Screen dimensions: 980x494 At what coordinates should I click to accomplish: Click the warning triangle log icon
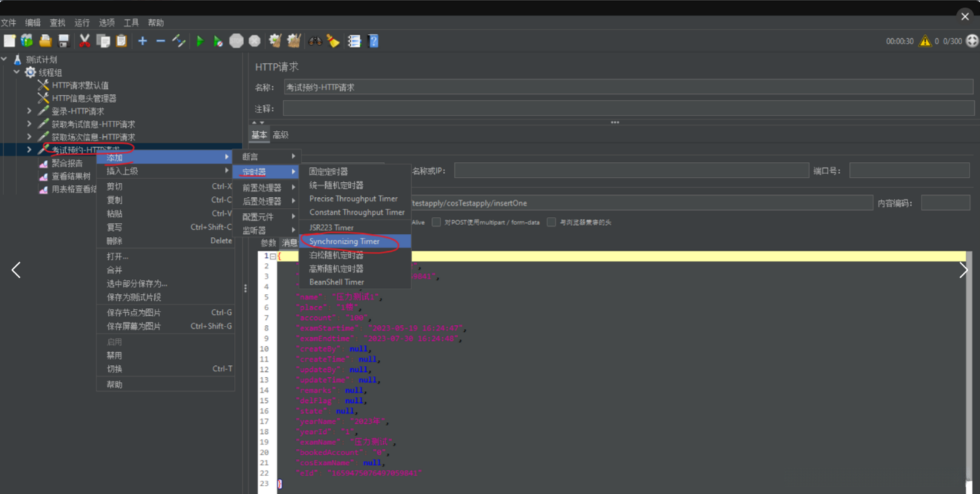pyautogui.click(x=925, y=41)
